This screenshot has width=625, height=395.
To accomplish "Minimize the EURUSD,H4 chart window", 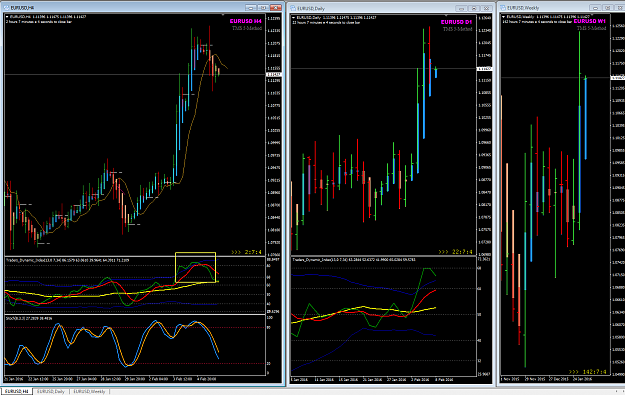I will [x=251, y=8].
